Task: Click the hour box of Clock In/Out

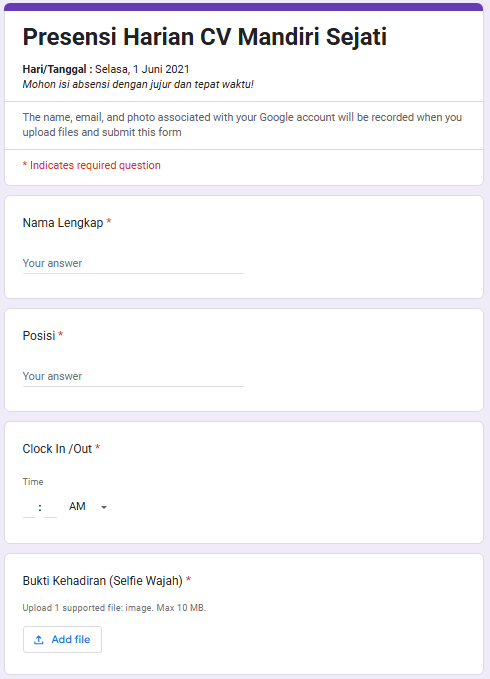Action: click(x=29, y=507)
